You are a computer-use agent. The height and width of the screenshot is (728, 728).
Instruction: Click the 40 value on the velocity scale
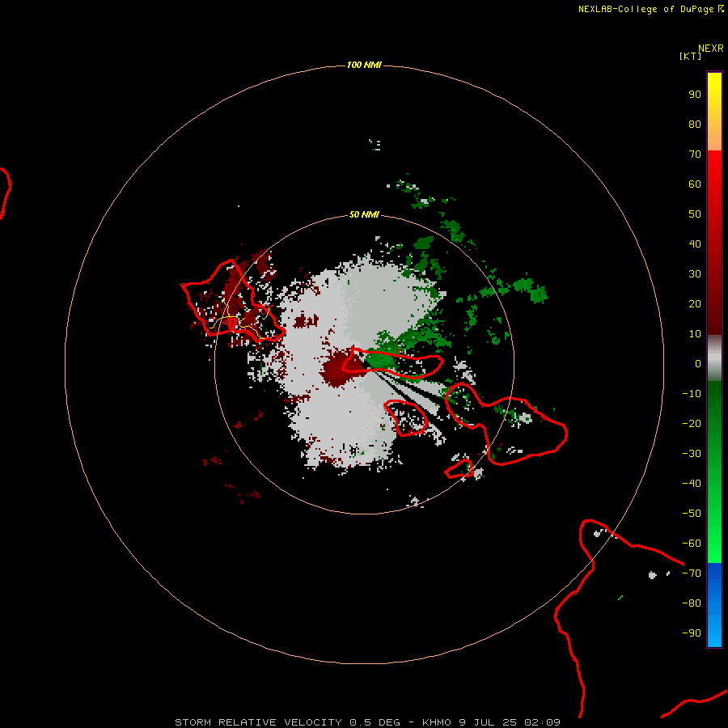tap(695, 244)
